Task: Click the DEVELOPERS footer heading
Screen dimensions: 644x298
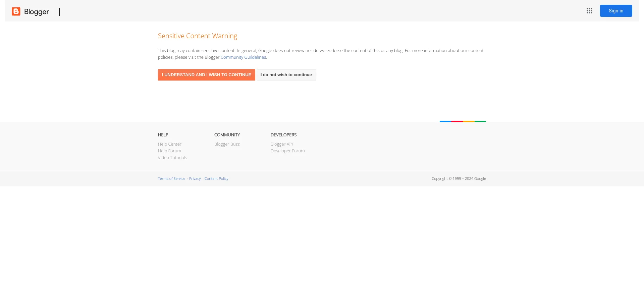Action: [283, 135]
